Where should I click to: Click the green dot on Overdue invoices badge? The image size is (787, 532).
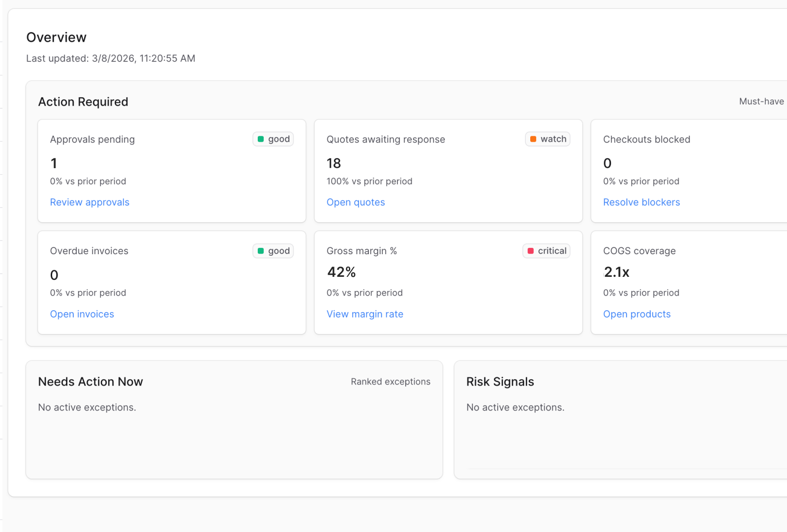click(x=261, y=250)
